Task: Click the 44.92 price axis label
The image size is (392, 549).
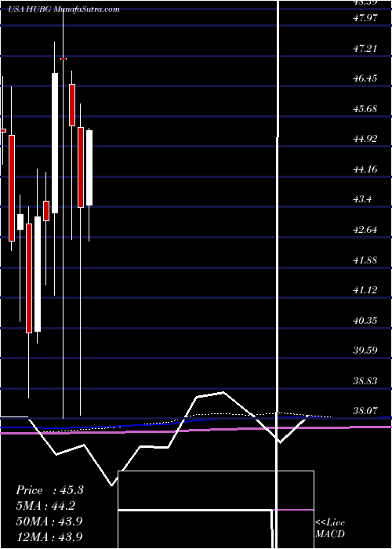Action: 365,139
